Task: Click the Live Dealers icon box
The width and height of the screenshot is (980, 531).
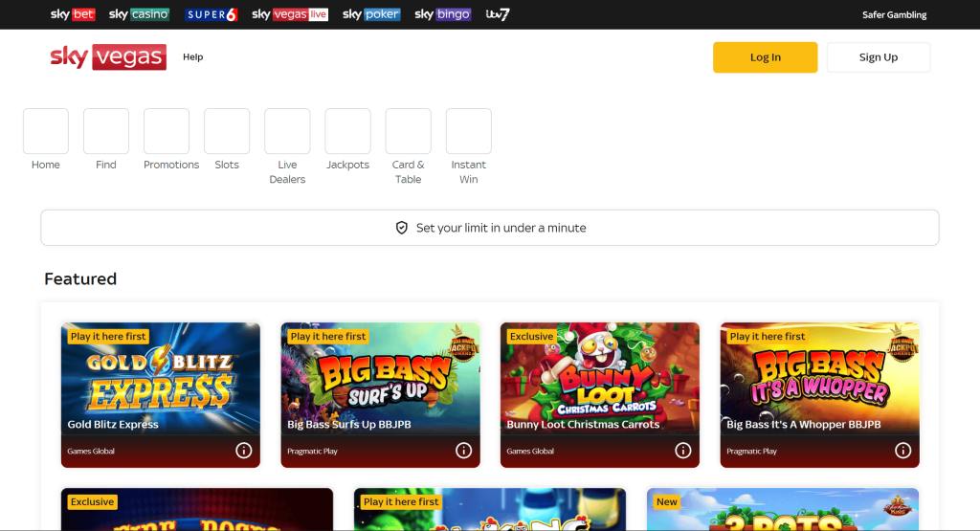Action: point(287,131)
